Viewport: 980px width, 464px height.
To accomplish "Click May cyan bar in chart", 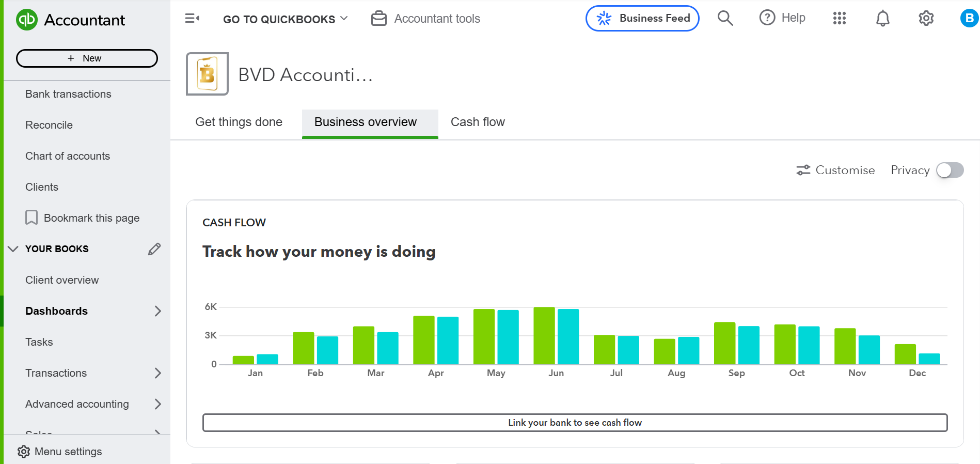I will pyautogui.click(x=508, y=337).
